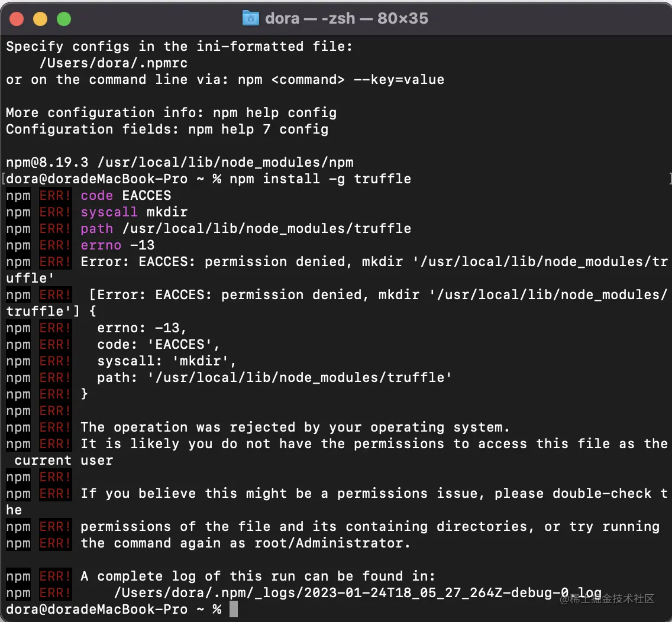Click the line 'A complete log of this run'
Image resolution: width=672 pixels, height=622 pixels.
(258, 576)
